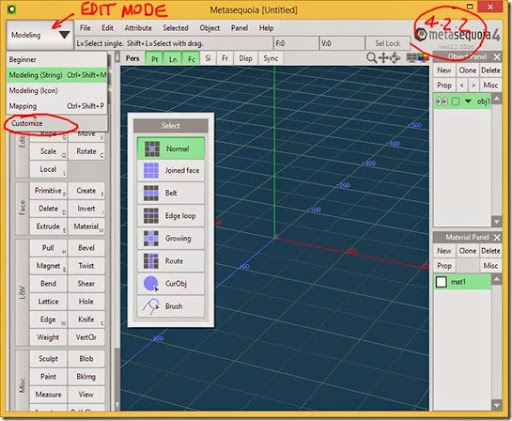This screenshot has width=512, height=421.
Task: Toggle the Pt point display button
Action: 155,59
